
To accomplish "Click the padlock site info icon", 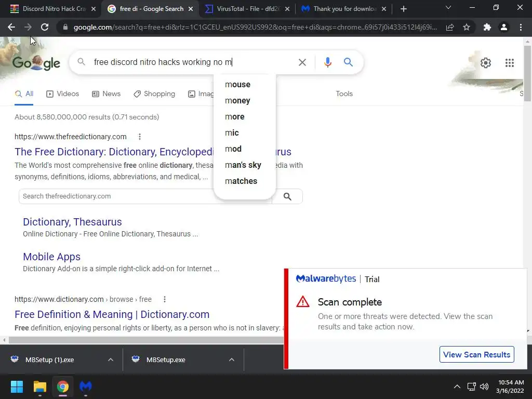I will point(65,27).
